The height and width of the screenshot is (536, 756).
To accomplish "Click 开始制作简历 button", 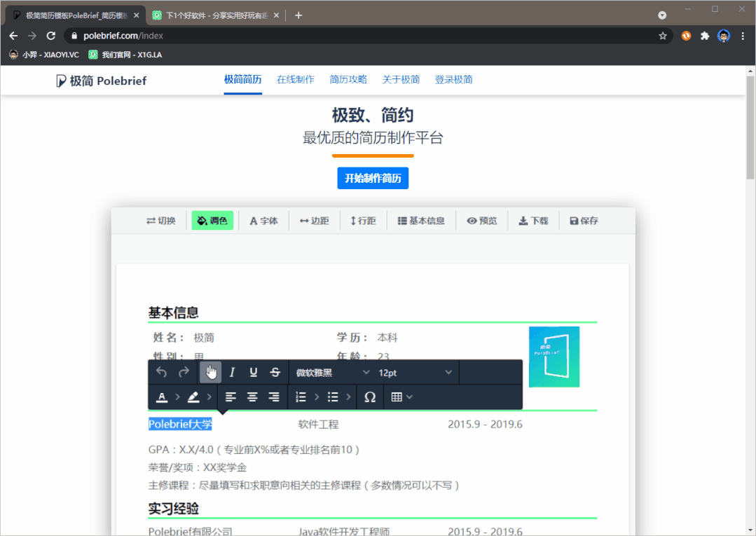I will pos(373,179).
